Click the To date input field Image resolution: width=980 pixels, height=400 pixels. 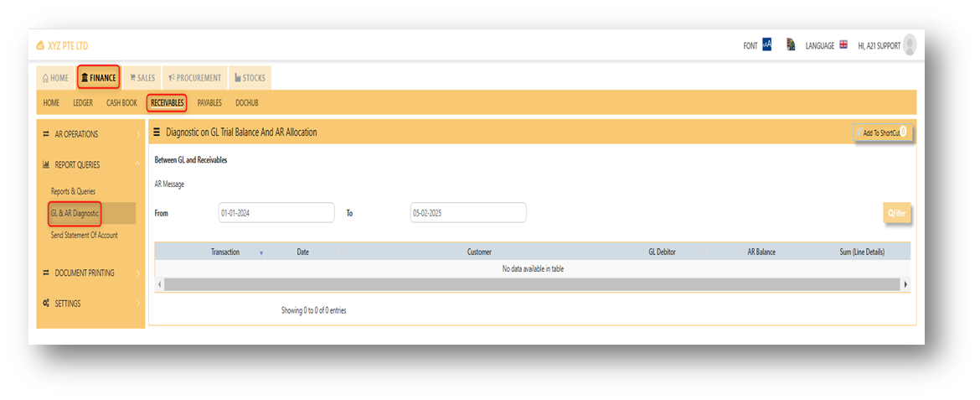click(468, 213)
